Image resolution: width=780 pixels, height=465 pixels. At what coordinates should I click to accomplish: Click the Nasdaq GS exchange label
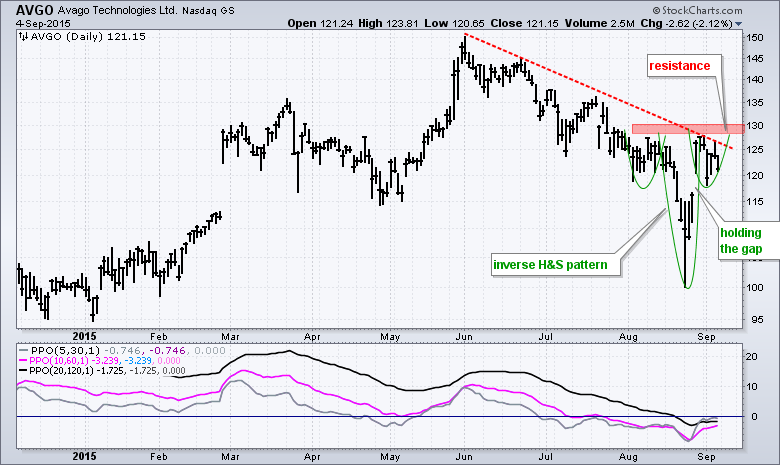(208, 10)
